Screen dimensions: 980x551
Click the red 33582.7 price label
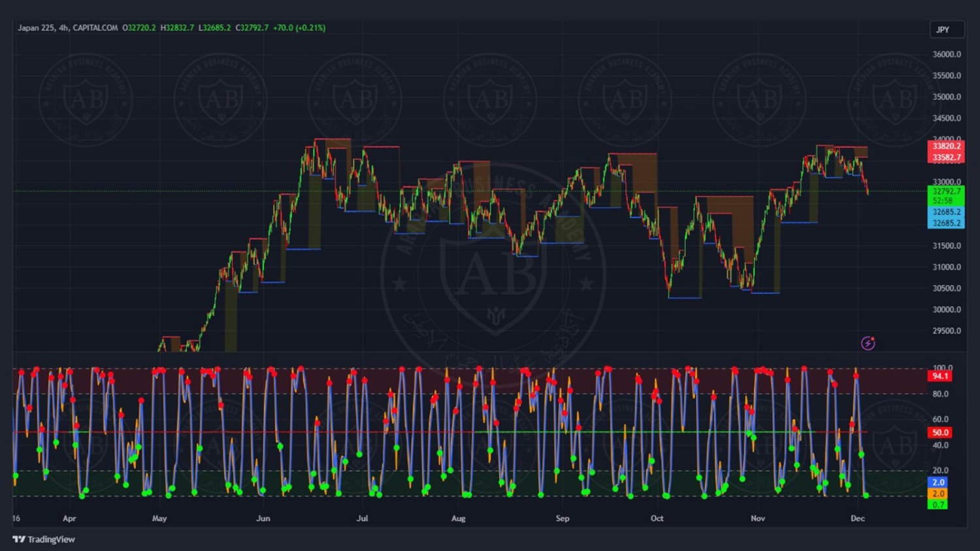click(x=946, y=157)
